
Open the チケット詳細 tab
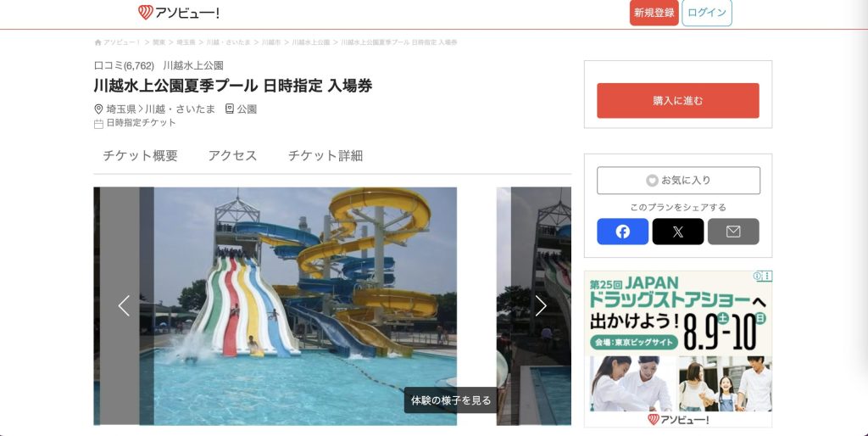point(325,156)
